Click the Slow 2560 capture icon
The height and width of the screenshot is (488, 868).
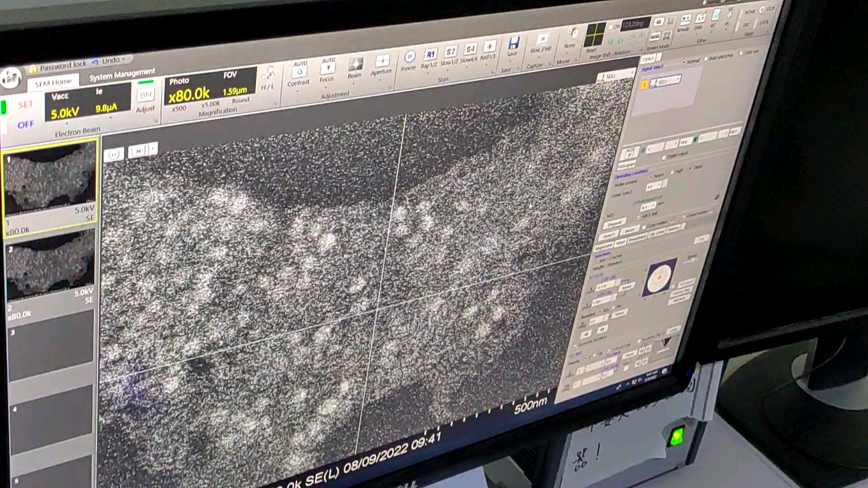coord(542,39)
